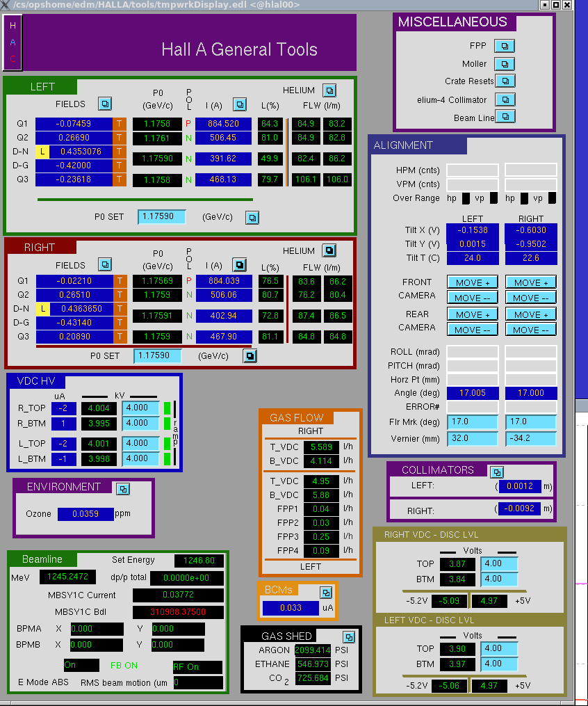Edit L_BTM VDC HV setpoint field
588x706 pixels.
[x=140, y=458]
